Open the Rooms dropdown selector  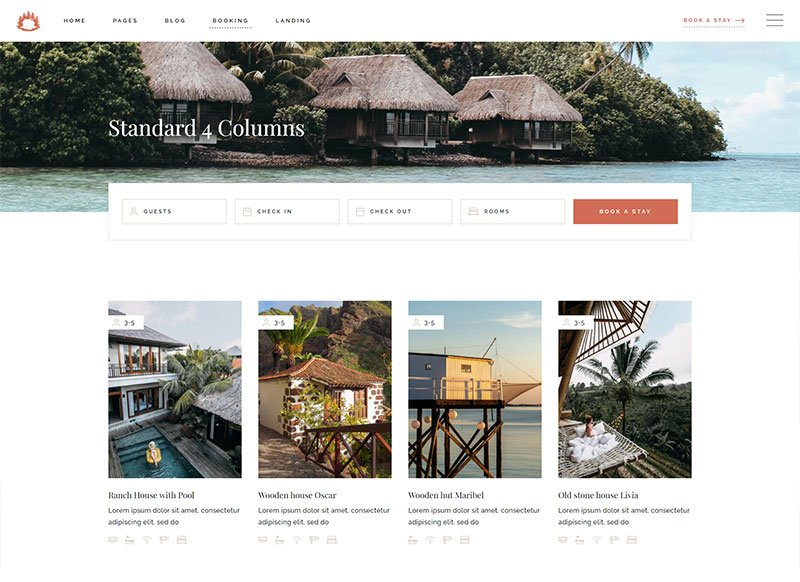click(512, 211)
